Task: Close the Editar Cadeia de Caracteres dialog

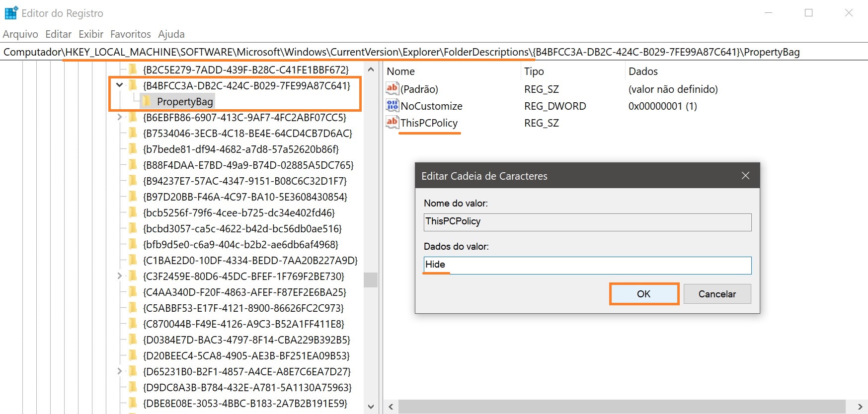Action: (x=745, y=176)
